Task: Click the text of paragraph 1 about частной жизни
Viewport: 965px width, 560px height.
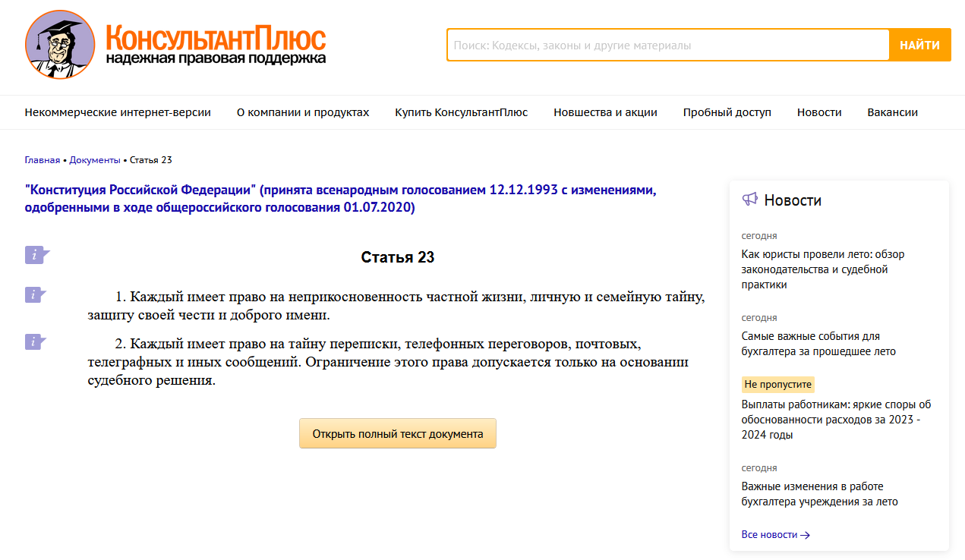Action: [396, 305]
